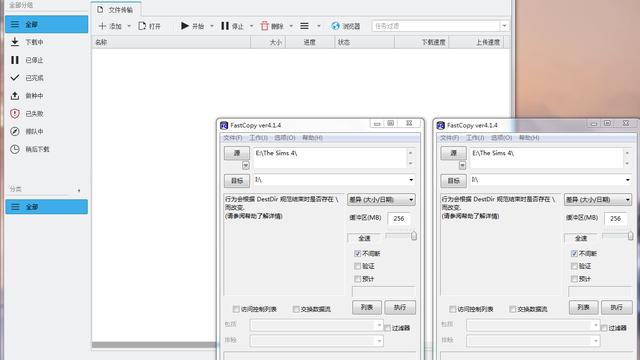Open 工作(J) menu in left FastCopy
Image resolution: width=640 pixels, height=360 pixels.
coord(259,138)
